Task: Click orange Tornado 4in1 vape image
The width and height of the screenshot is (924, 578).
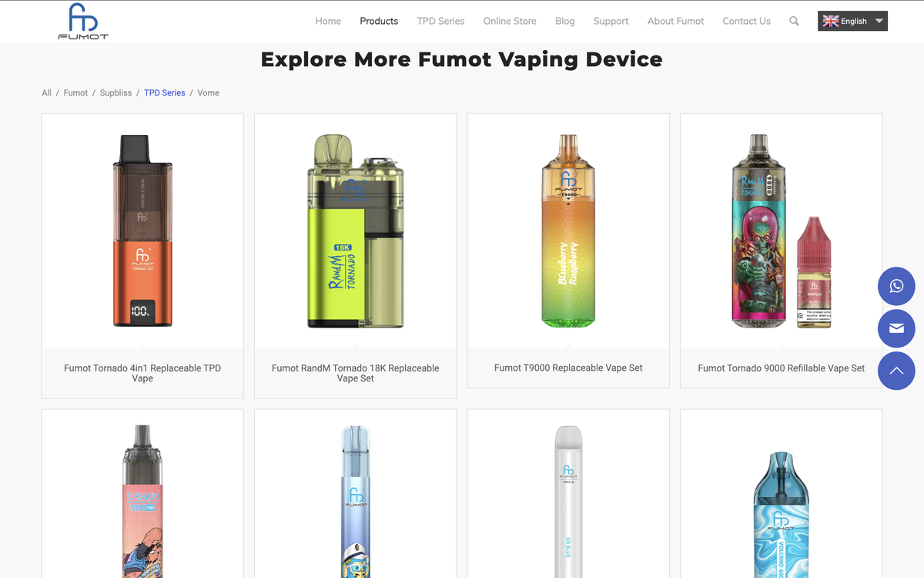Action: [142, 231]
